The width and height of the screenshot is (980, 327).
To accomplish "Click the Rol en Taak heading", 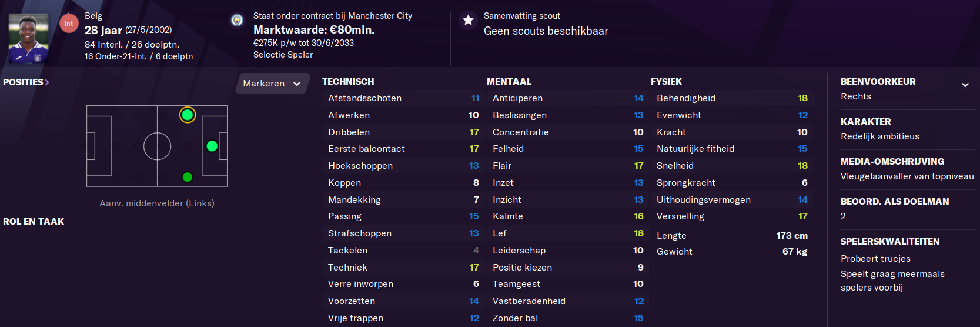I will (34, 222).
